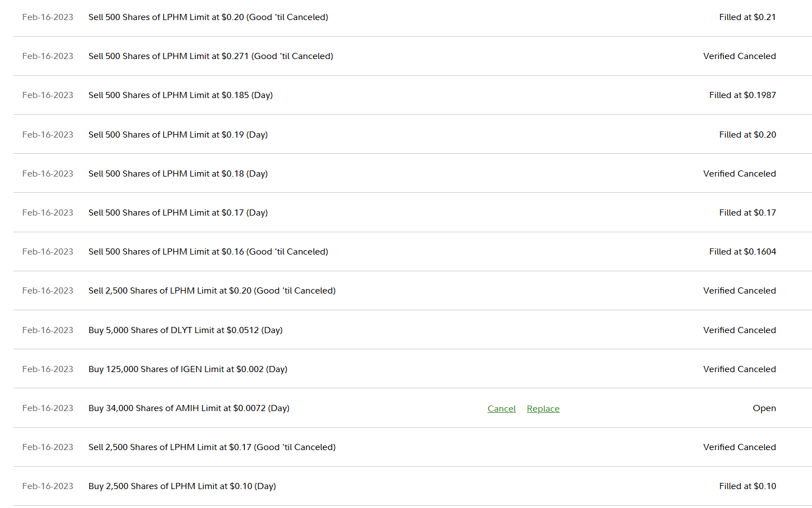Select the Sell 2,500 LPHM order at $0.17
This screenshot has height=508, width=812.
point(211,447)
